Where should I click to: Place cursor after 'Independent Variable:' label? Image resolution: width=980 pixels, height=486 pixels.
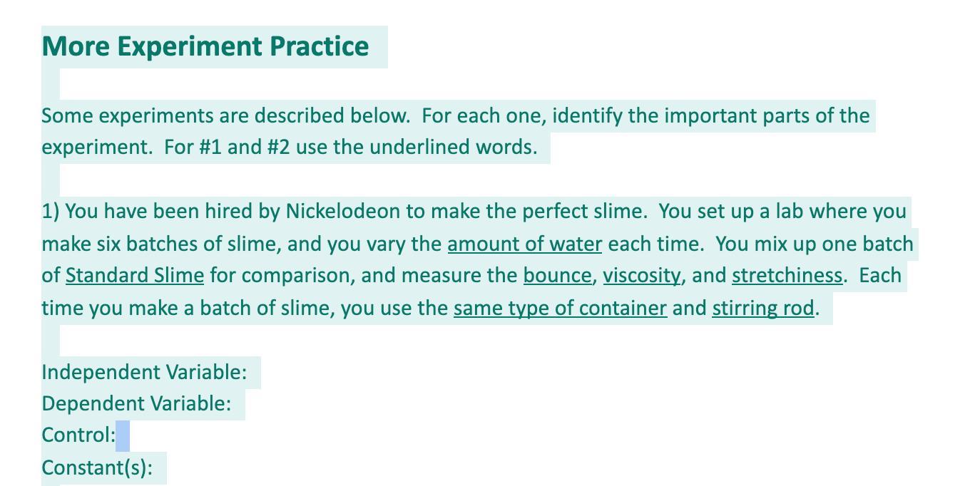point(253,372)
